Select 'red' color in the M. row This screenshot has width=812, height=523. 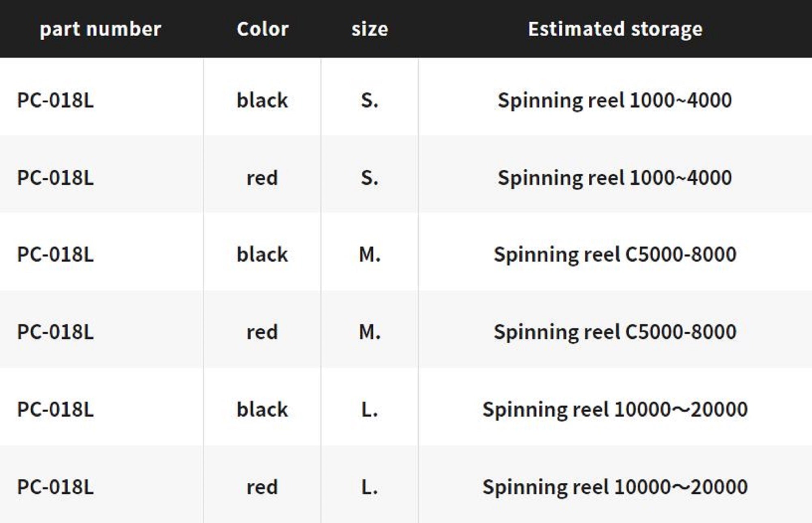tap(262, 332)
